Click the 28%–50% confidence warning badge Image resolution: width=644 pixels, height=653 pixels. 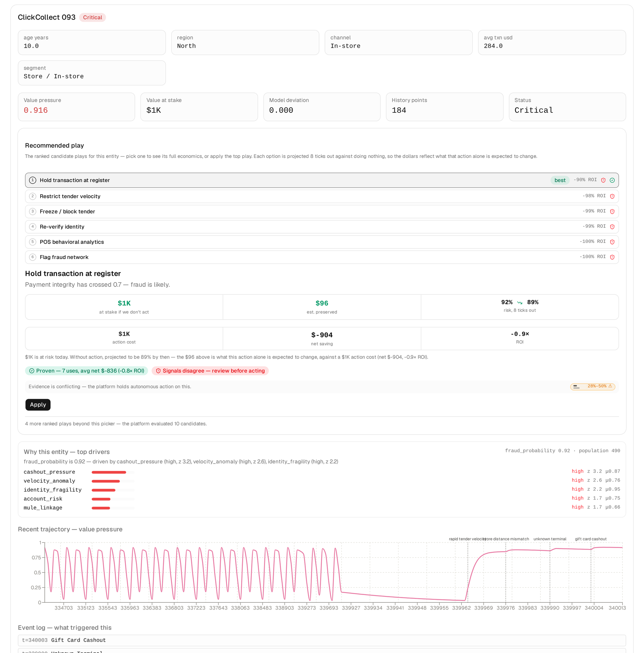click(x=592, y=387)
